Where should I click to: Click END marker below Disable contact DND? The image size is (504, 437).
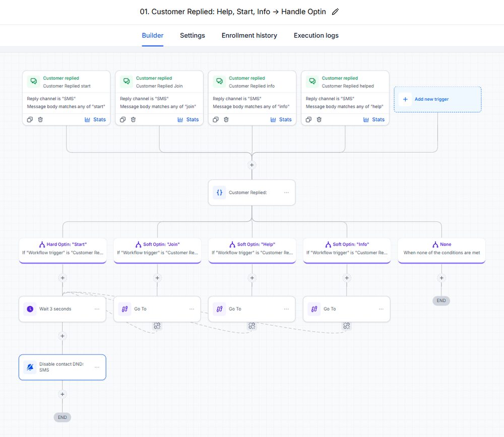[62, 417]
